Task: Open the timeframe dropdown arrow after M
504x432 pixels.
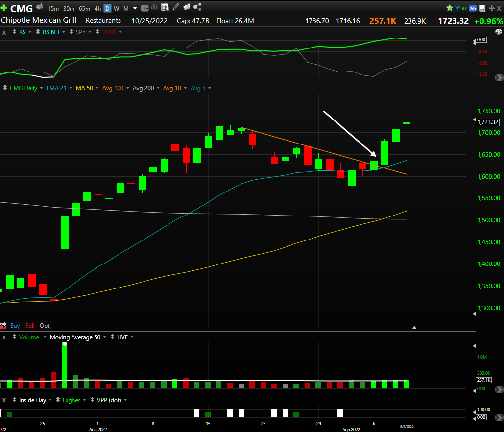Action: (135, 9)
